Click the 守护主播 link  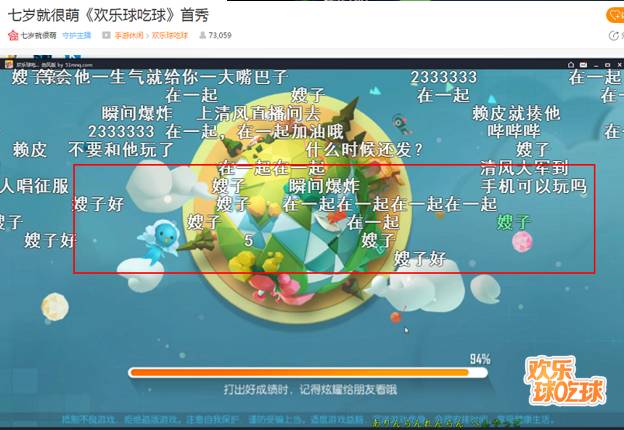tap(77, 35)
